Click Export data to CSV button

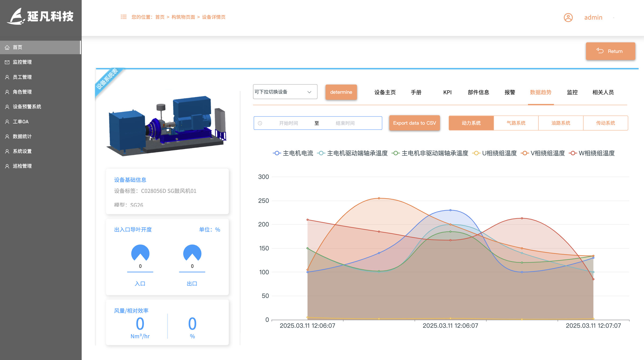414,123
